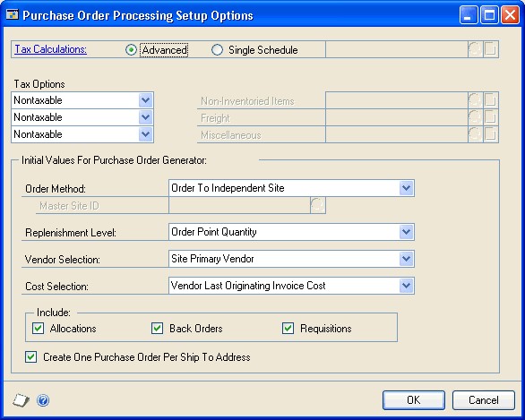Screen dimensions: 525x420
Task: Open the Tax Calculations link
Action: click(51, 49)
